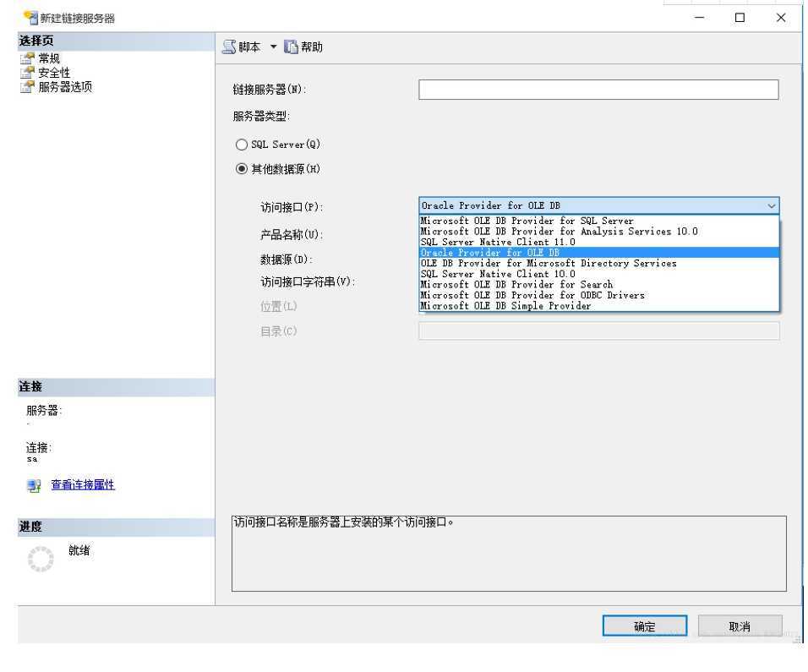The height and width of the screenshot is (672, 808).
Task: Click the 就绪 status text
Action: click(x=79, y=551)
